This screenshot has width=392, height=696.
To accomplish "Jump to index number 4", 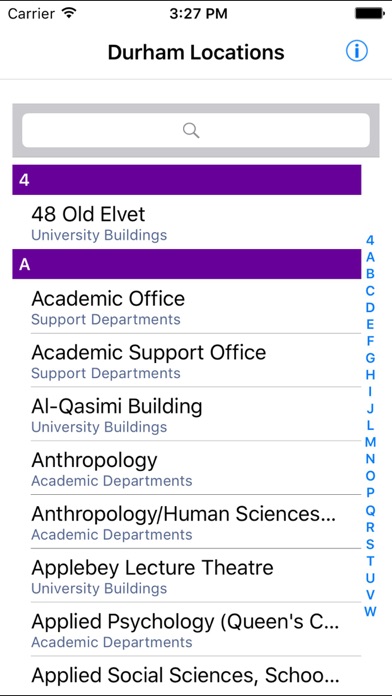I will (x=370, y=240).
